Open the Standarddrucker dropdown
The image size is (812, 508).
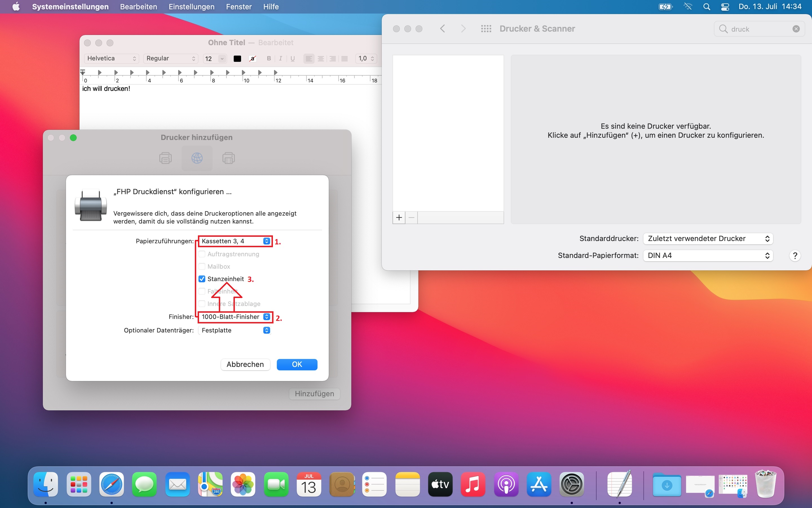pos(708,238)
